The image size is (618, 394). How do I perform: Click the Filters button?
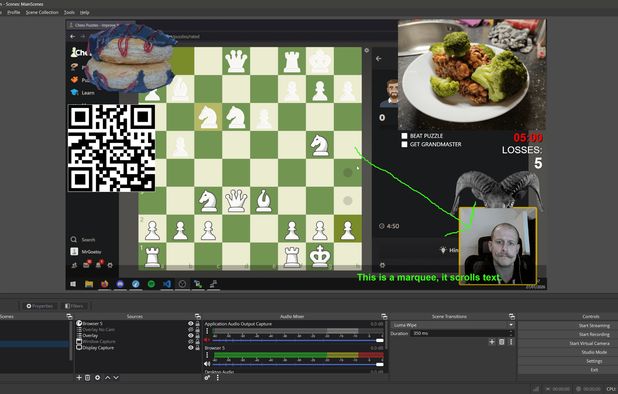(x=74, y=306)
